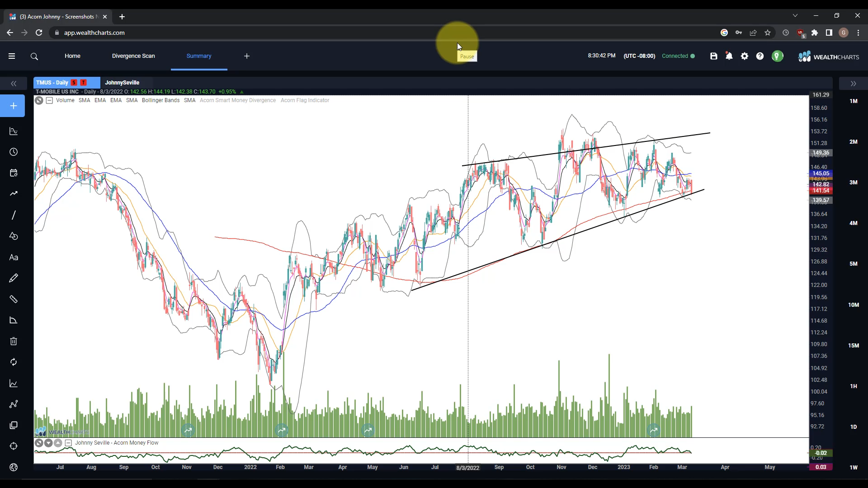Choose the 1H timeframe
The width and height of the screenshot is (868, 488).
[853, 386]
